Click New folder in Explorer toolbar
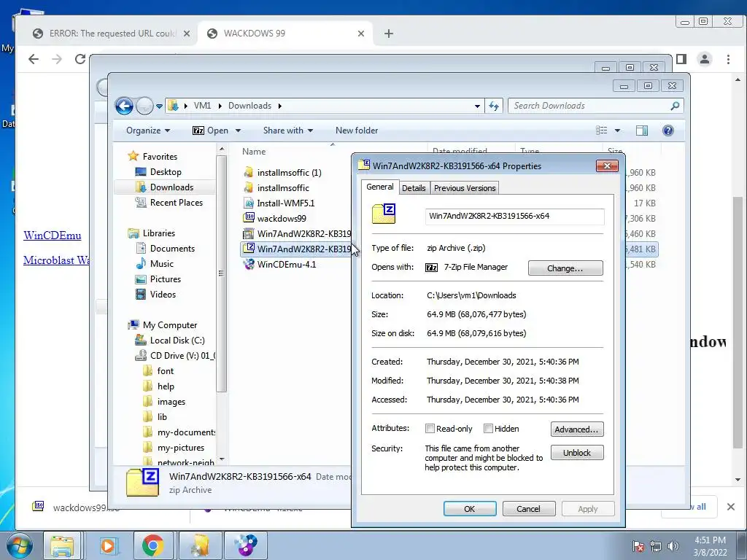Viewport: 747px width, 560px height. [356, 131]
